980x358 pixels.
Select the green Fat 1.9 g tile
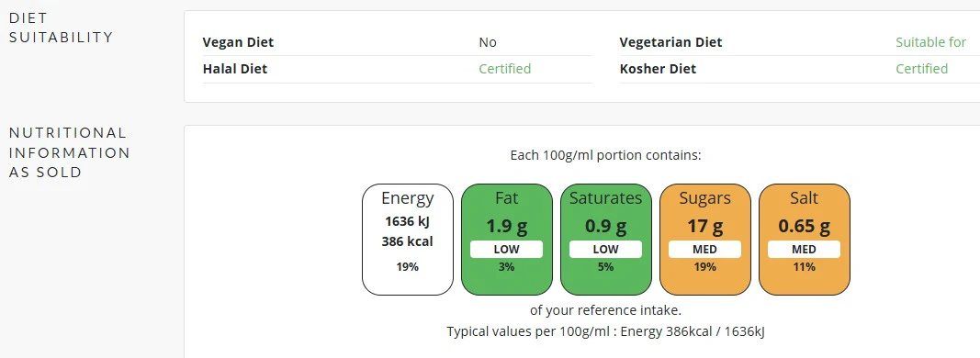pos(507,240)
